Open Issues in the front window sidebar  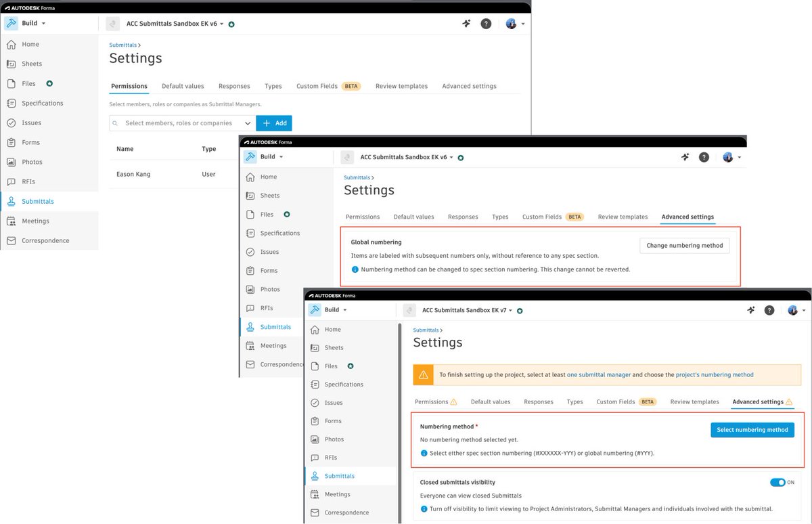coord(334,402)
